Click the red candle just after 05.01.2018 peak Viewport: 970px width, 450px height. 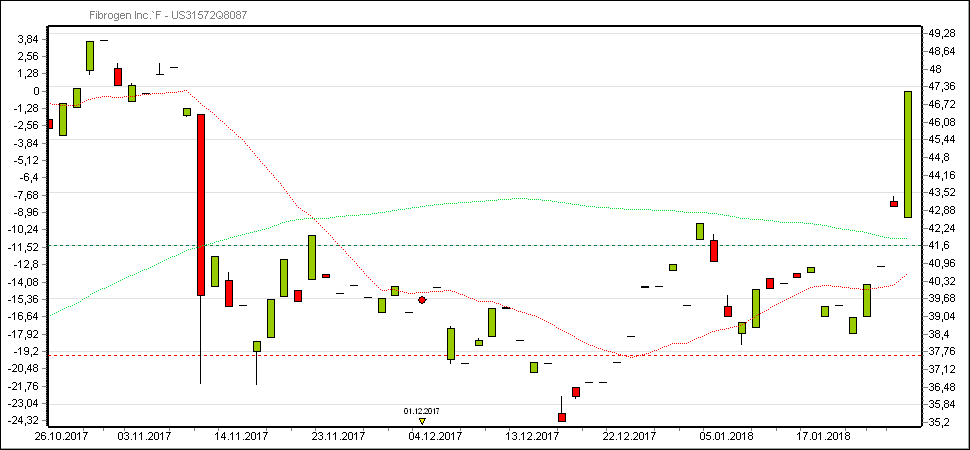coord(714,250)
